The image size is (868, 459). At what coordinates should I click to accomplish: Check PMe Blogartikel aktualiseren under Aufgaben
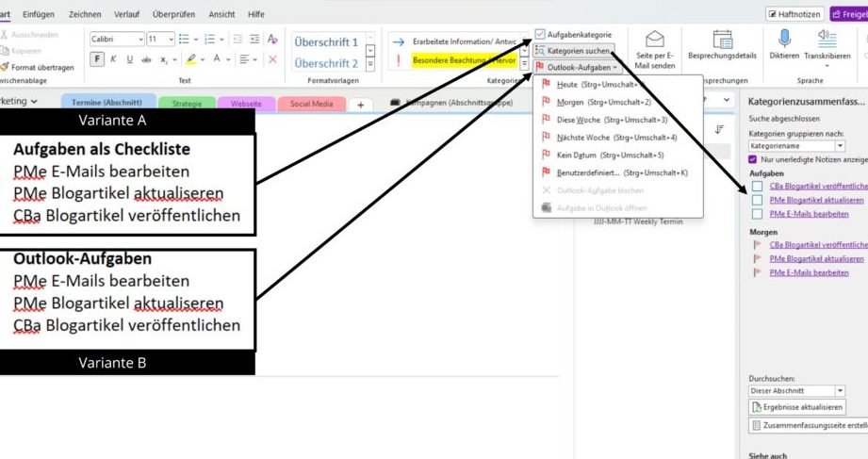758,200
